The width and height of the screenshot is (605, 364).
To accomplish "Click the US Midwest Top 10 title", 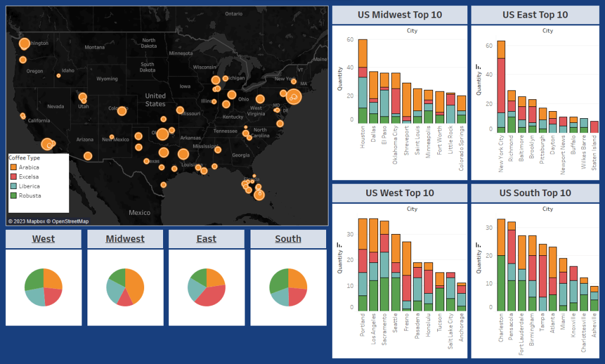I will pos(399,15).
